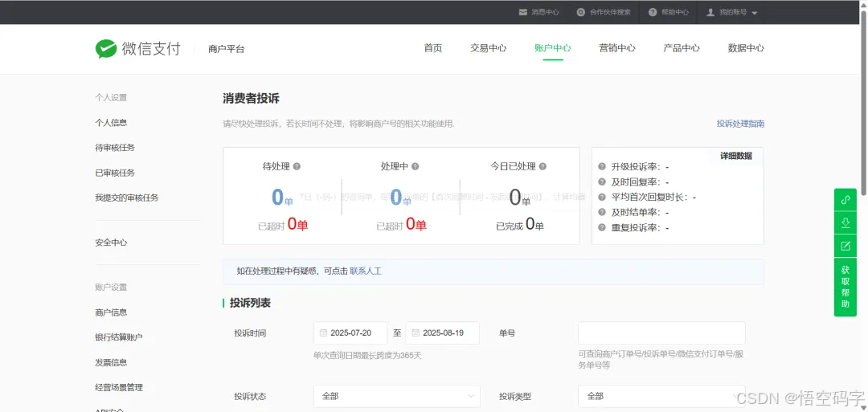
Task: Open 商户信息 in the sidebar
Action: [x=111, y=312]
